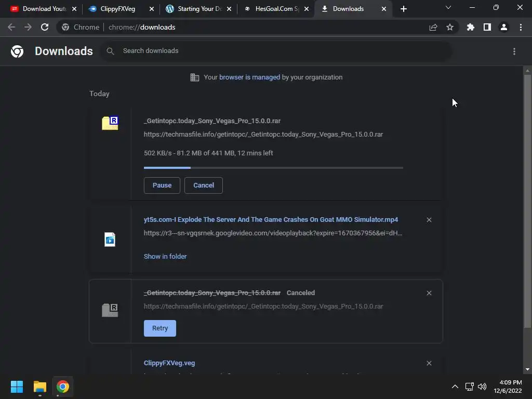Viewport: 532px width, 399px height.
Task: Click the Chrome logo beside Downloads title
Action: (17, 51)
